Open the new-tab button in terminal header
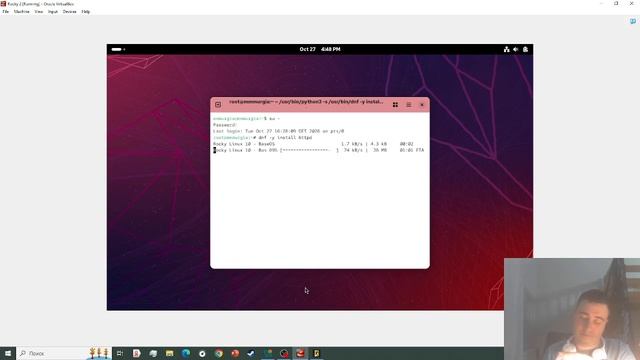Screen dimensions: 640x360 coord(218,105)
